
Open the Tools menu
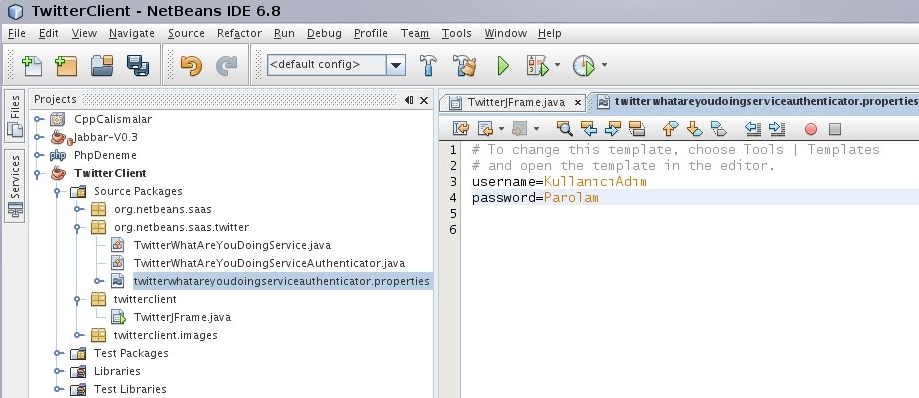coord(457,33)
